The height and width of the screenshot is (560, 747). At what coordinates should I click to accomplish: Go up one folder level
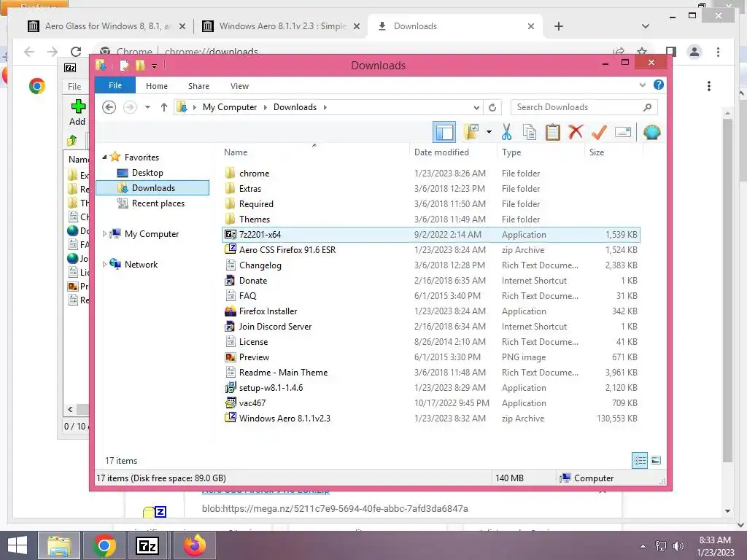tap(164, 107)
